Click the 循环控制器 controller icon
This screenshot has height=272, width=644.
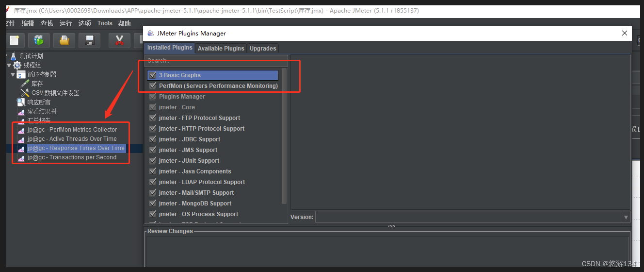[21, 74]
